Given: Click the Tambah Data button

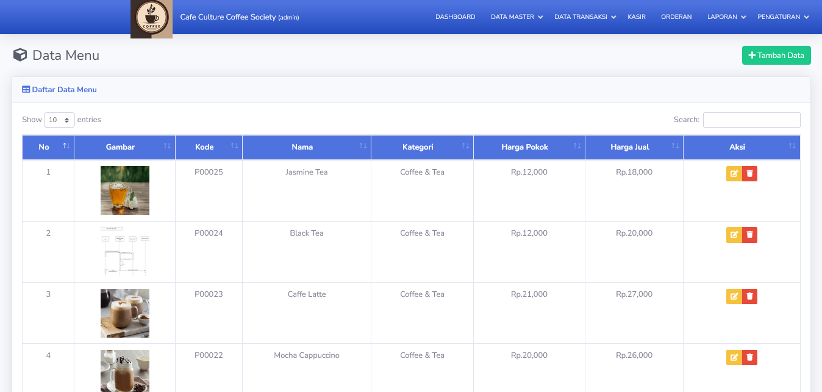Looking at the screenshot, I should click(776, 56).
